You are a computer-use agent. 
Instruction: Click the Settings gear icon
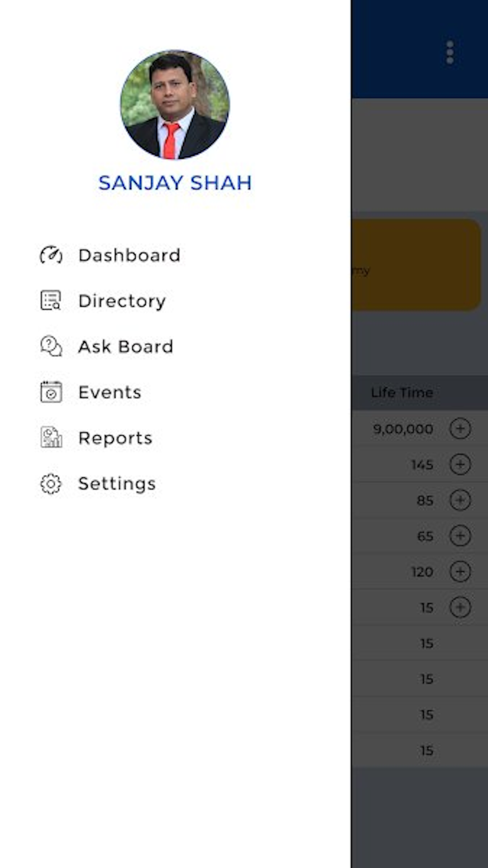click(51, 484)
